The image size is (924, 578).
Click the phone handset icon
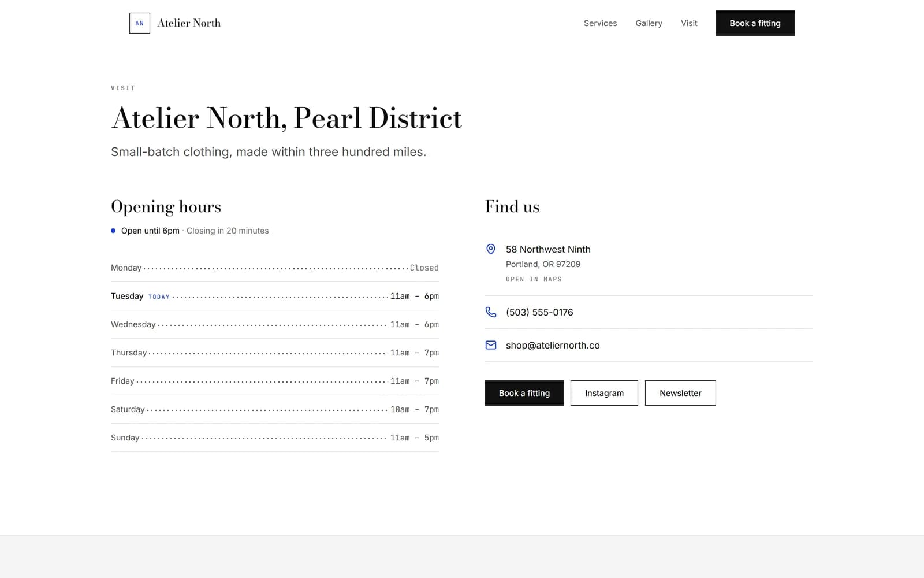pos(491,312)
